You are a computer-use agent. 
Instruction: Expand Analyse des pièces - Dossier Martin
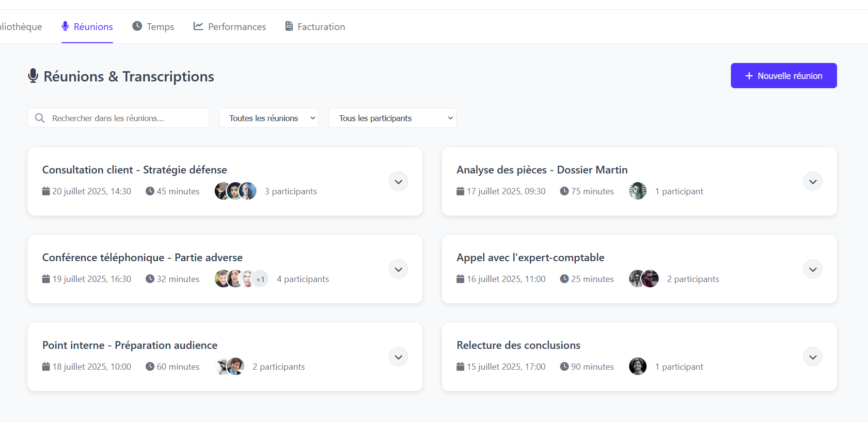(813, 182)
